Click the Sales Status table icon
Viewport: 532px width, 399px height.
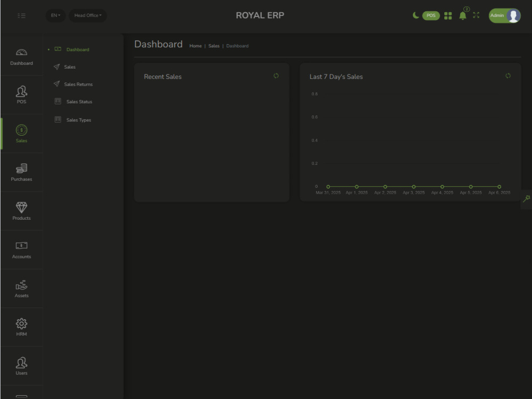[58, 101]
